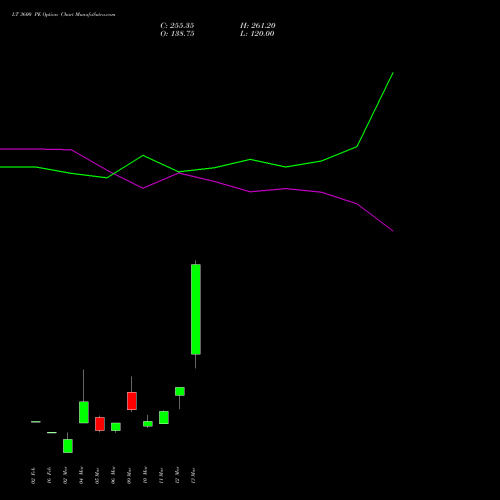Click the open value O: 138.75

(x=177, y=34)
